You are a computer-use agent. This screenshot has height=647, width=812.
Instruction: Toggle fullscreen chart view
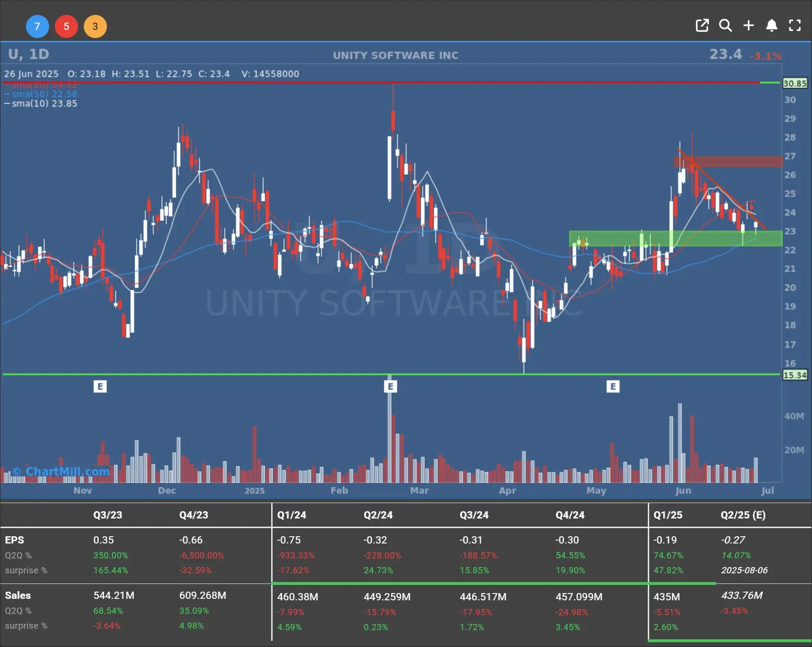click(x=795, y=26)
